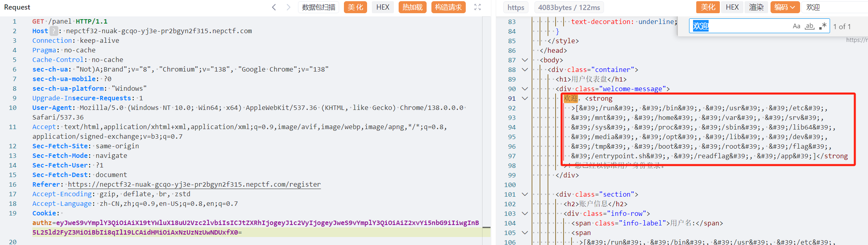The width and height of the screenshot is (868, 245).
Task: Click the 热加载 hot reload button
Action: pos(412,7)
